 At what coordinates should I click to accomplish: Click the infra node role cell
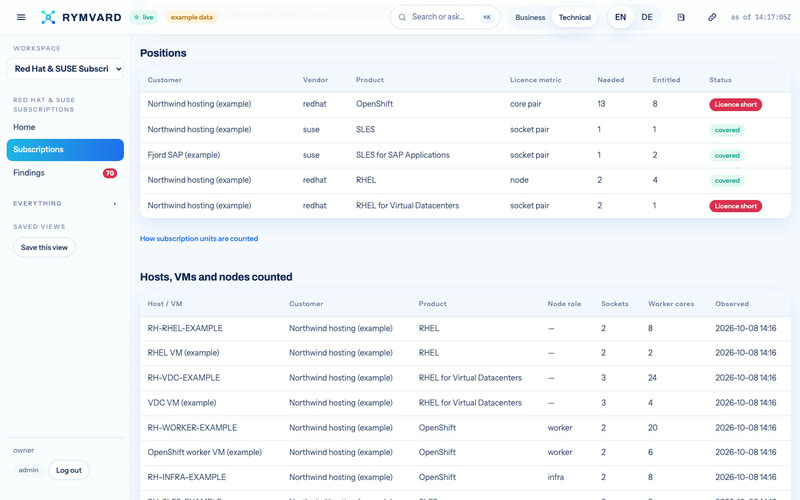pos(556,478)
